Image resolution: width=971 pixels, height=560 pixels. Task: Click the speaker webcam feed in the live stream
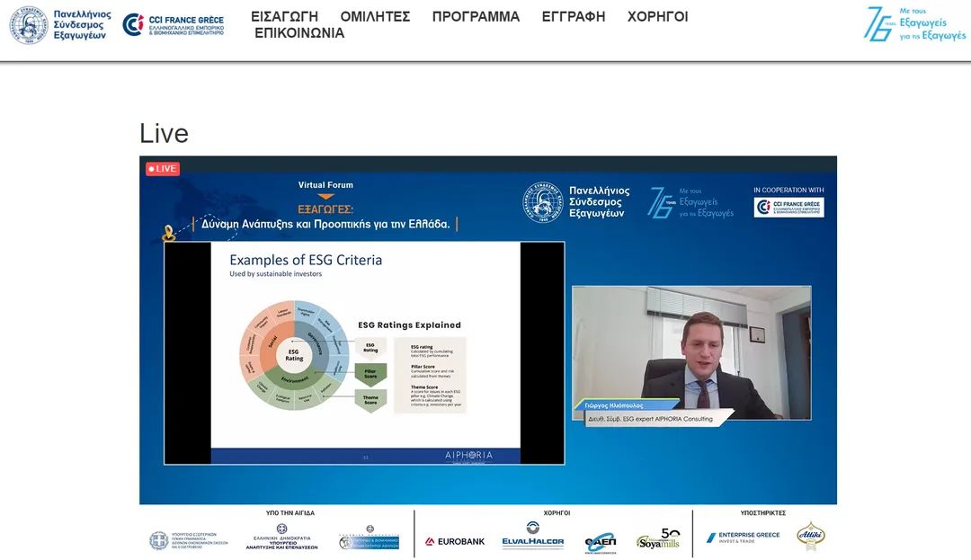[691, 352]
